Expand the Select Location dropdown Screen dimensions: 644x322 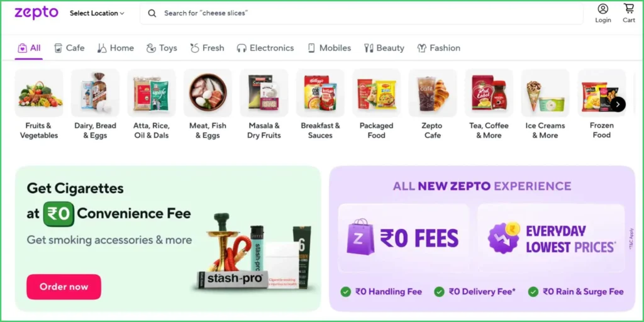(97, 13)
